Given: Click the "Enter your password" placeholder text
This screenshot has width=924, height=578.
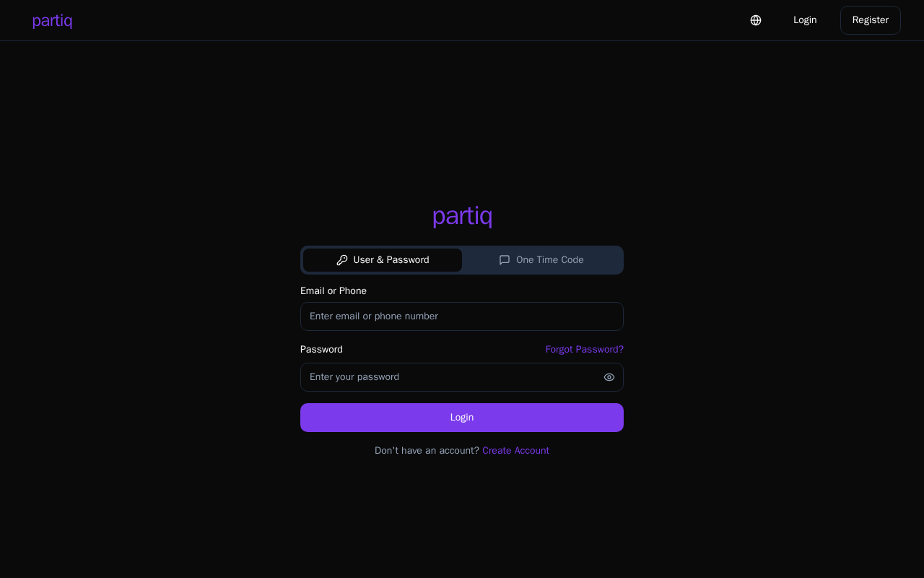Looking at the screenshot, I should click(354, 377).
